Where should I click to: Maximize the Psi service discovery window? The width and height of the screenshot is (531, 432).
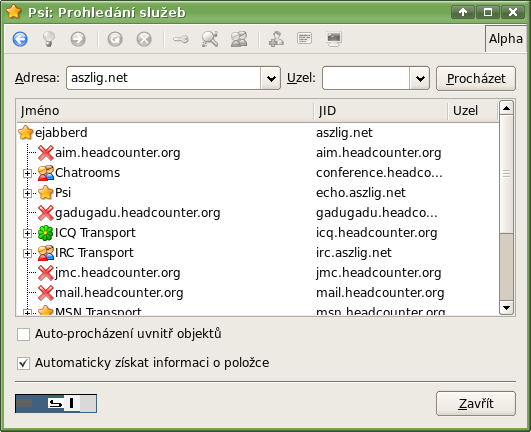pyautogui.click(x=488, y=13)
